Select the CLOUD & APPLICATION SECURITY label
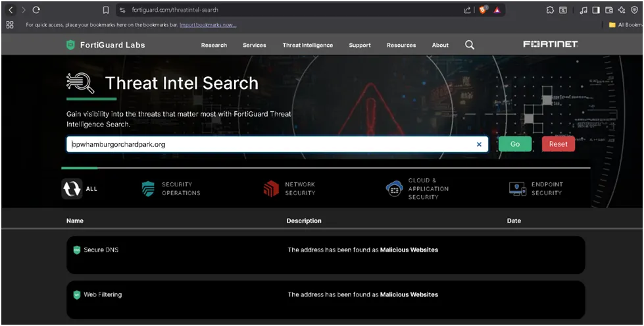The image size is (644, 326). pos(428,189)
